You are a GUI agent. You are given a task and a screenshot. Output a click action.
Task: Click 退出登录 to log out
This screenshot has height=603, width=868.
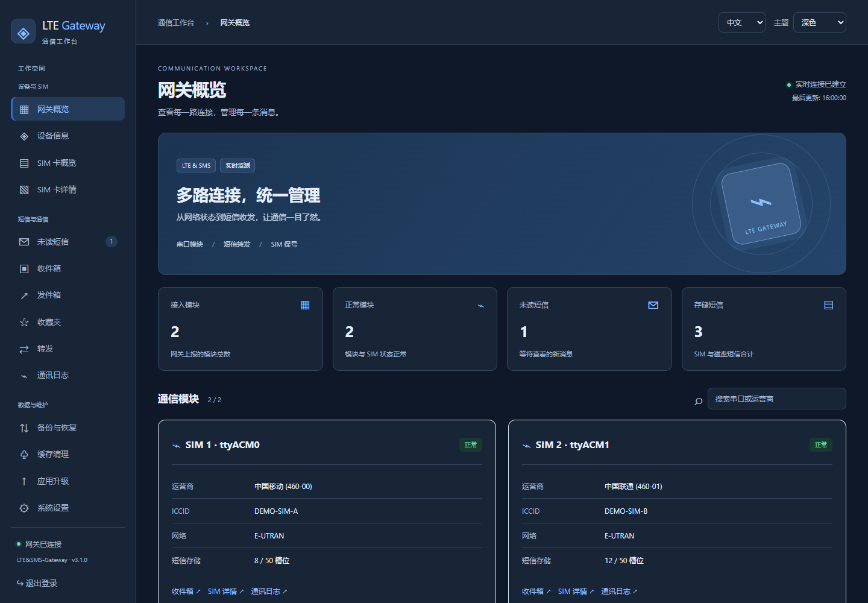click(37, 583)
